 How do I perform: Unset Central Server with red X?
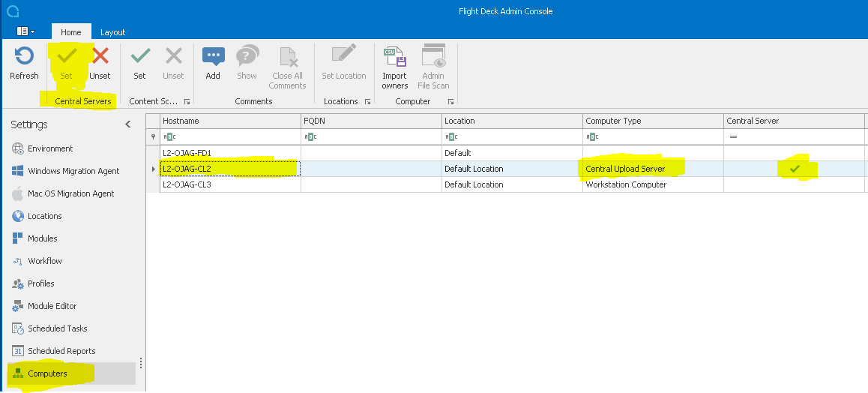pyautogui.click(x=100, y=56)
